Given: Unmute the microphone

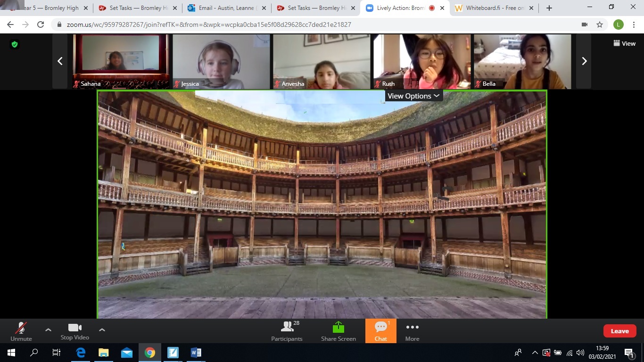Looking at the screenshot, I should (21, 331).
